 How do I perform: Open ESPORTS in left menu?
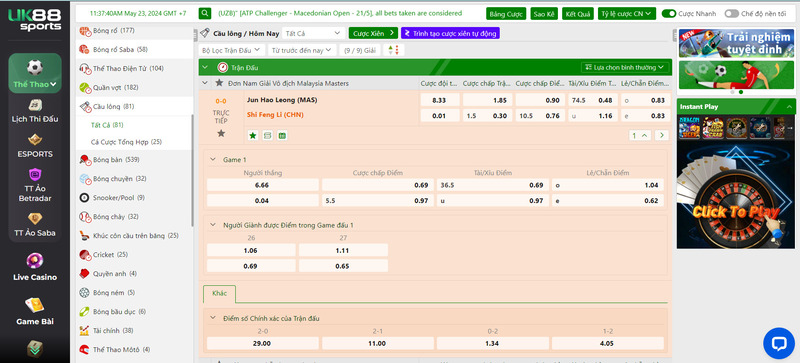(x=35, y=146)
